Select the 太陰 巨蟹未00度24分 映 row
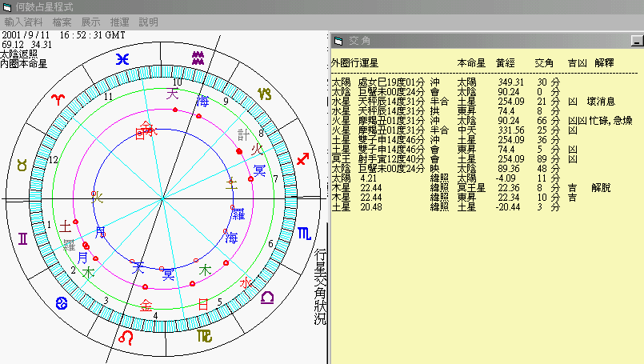Image resolution: width=644 pixels, height=364 pixels. (x=446, y=169)
